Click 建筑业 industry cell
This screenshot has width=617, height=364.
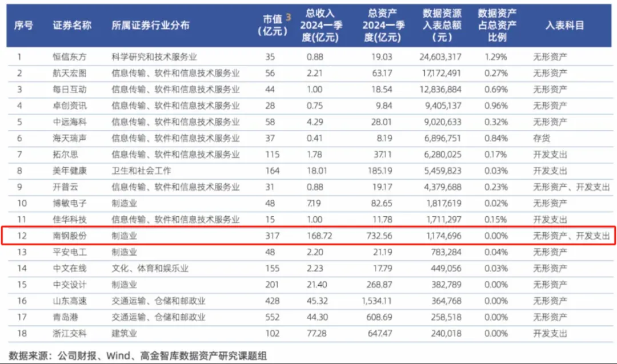click(x=125, y=333)
